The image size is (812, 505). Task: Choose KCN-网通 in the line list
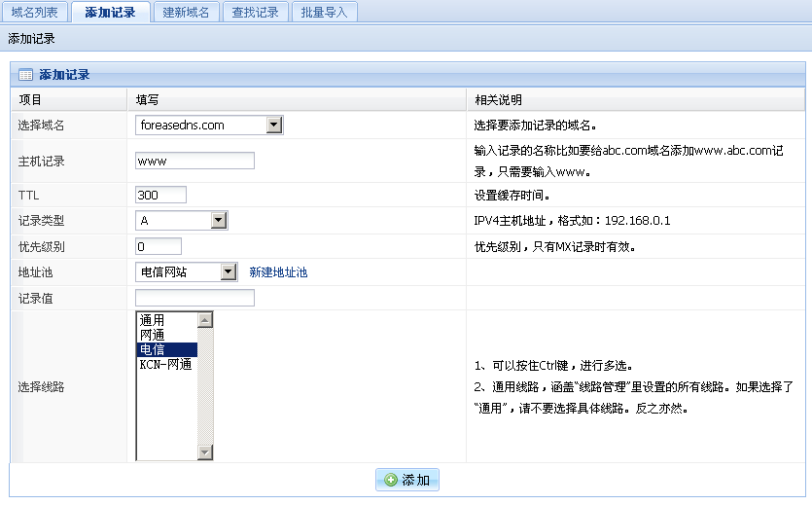pos(165,365)
